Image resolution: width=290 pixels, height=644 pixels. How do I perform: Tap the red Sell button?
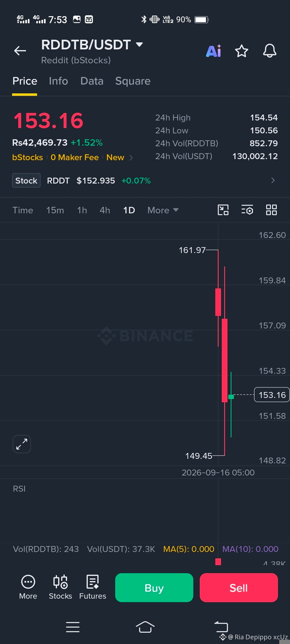pyautogui.click(x=239, y=588)
